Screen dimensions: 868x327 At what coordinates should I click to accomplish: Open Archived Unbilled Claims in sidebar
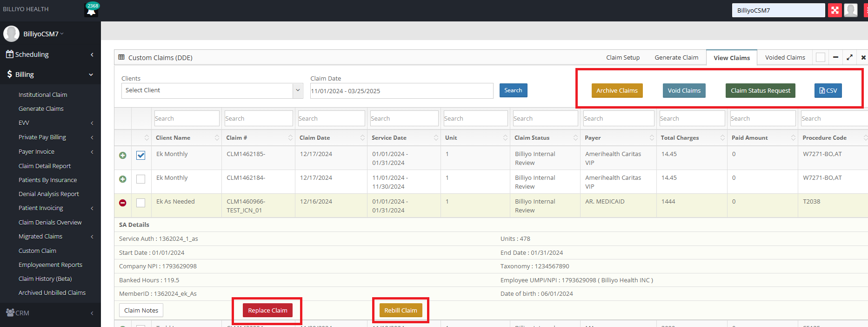(52, 293)
